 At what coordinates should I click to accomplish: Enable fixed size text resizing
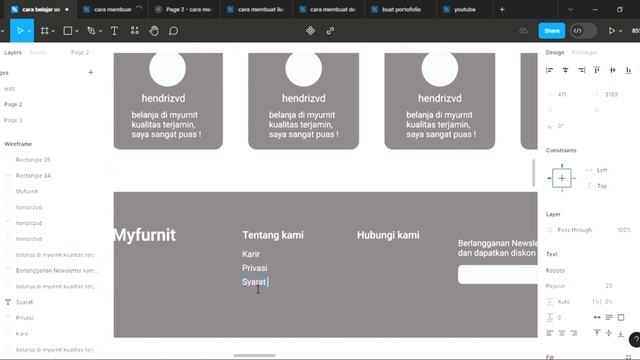[x=621, y=317]
